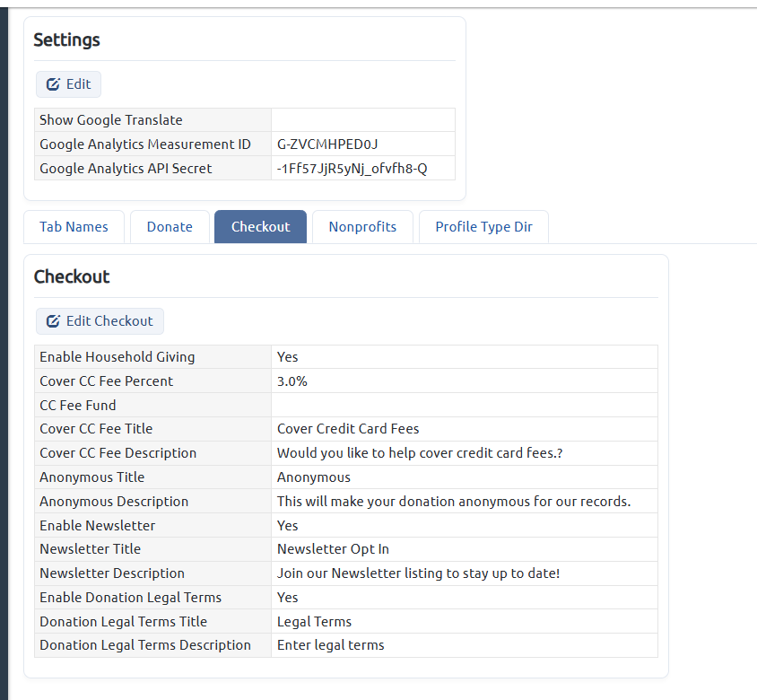Click the Donation Legal Terms Title label
This screenshot has height=700, width=757.
pyautogui.click(x=123, y=621)
